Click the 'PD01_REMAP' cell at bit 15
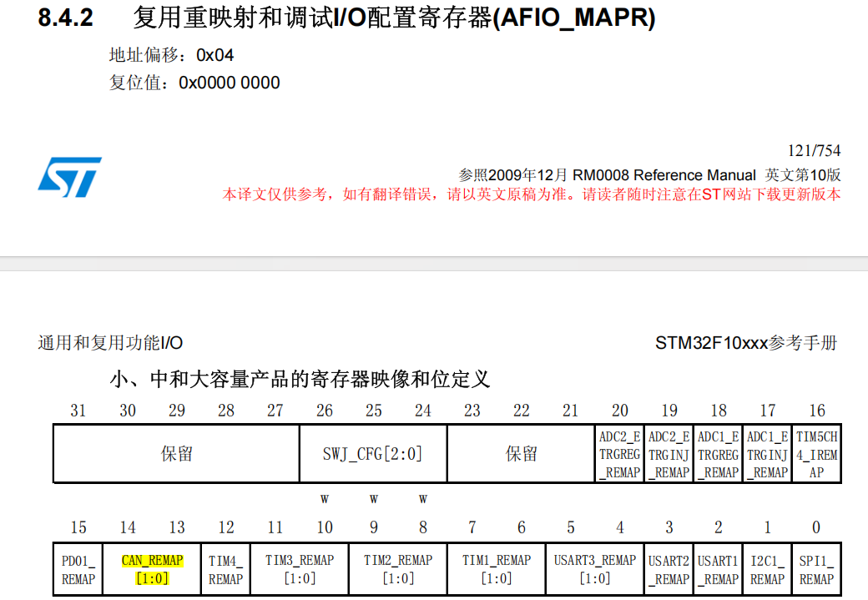 point(78,570)
